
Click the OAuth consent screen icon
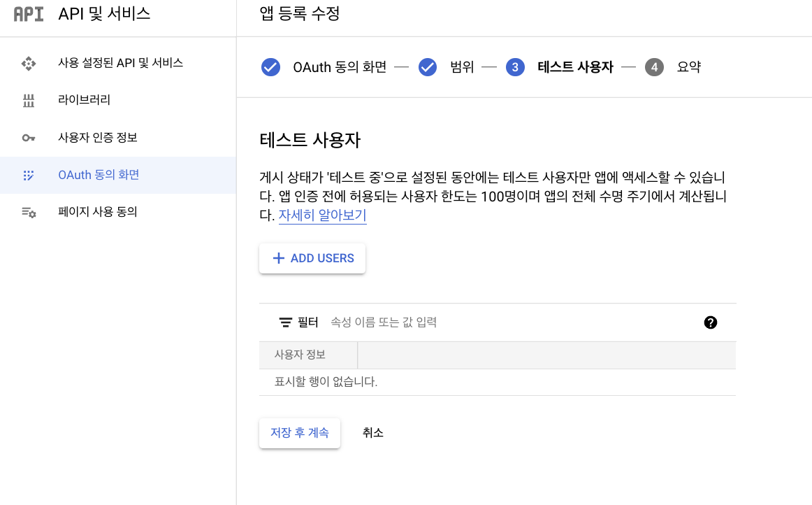(x=29, y=176)
